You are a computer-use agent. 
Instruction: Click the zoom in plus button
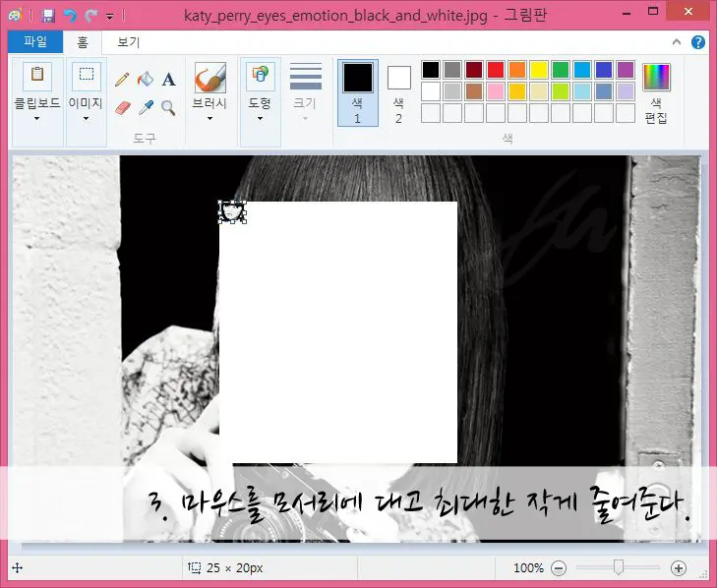[x=678, y=568]
